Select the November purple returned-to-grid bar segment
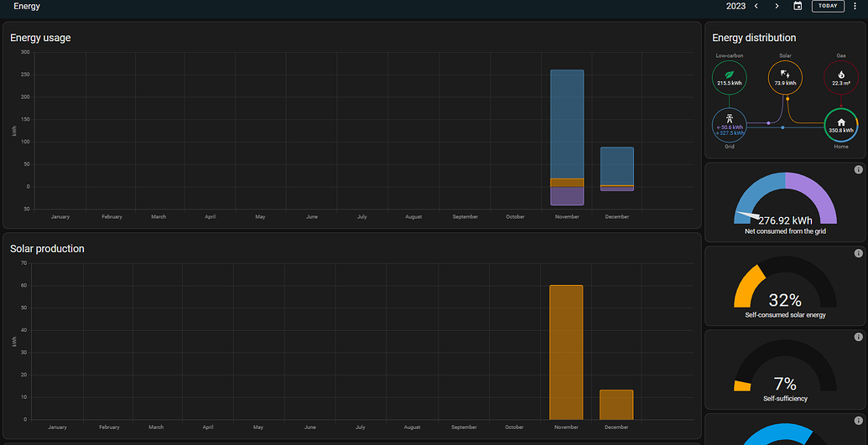The width and height of the screenshot is (868, 445). click(567, 196)
